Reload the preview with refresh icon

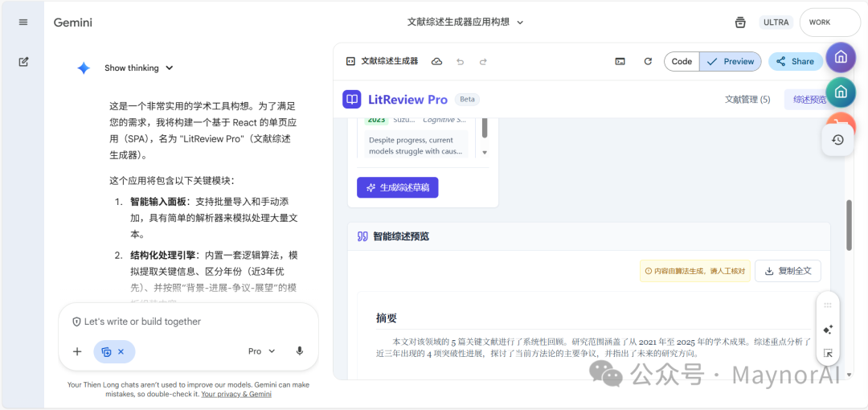648,61
